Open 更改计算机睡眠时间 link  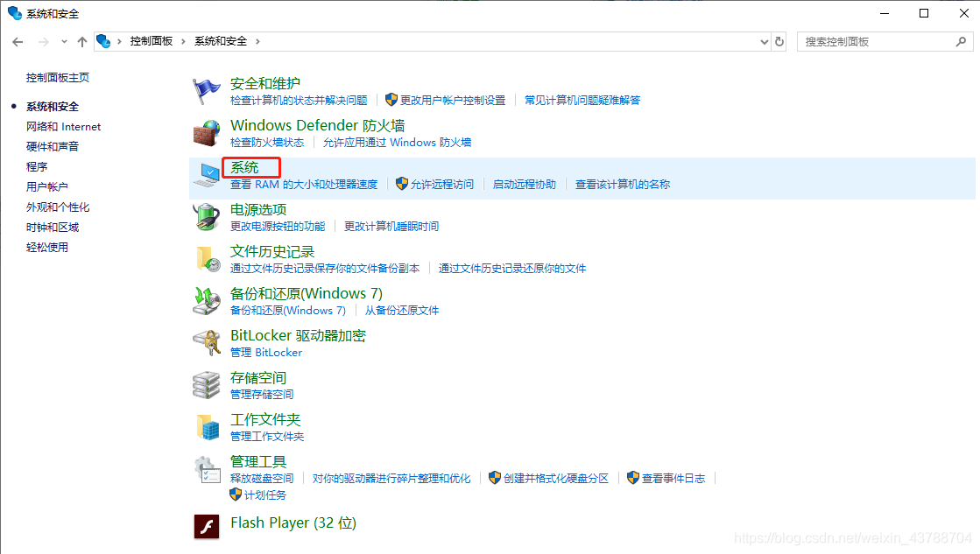click(x=391, y=226)
